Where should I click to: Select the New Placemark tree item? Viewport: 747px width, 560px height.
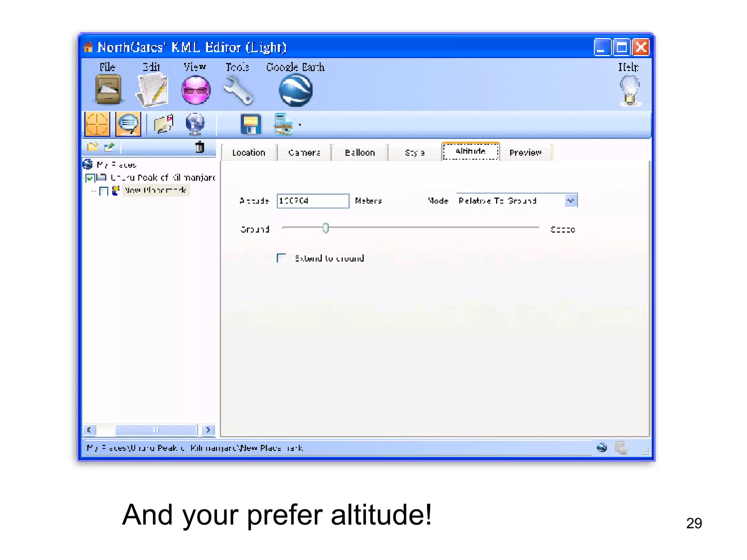click(156, 190)
